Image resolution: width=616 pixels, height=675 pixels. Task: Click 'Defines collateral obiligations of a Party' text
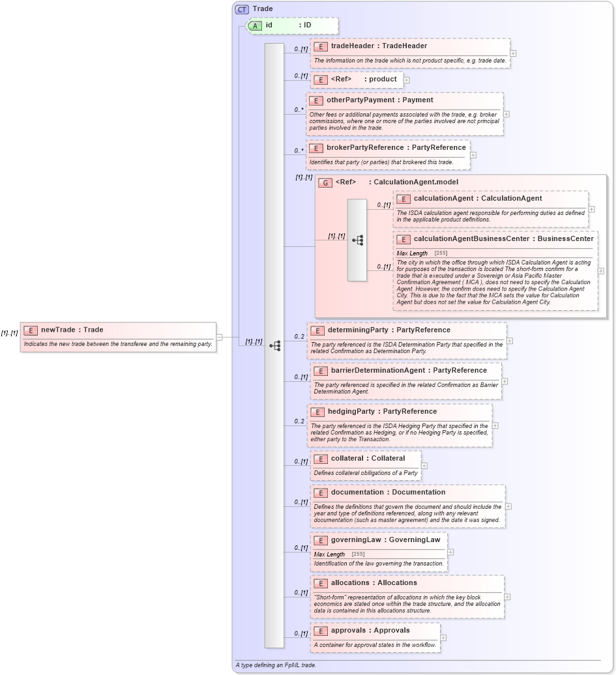(x=366, y=472)
